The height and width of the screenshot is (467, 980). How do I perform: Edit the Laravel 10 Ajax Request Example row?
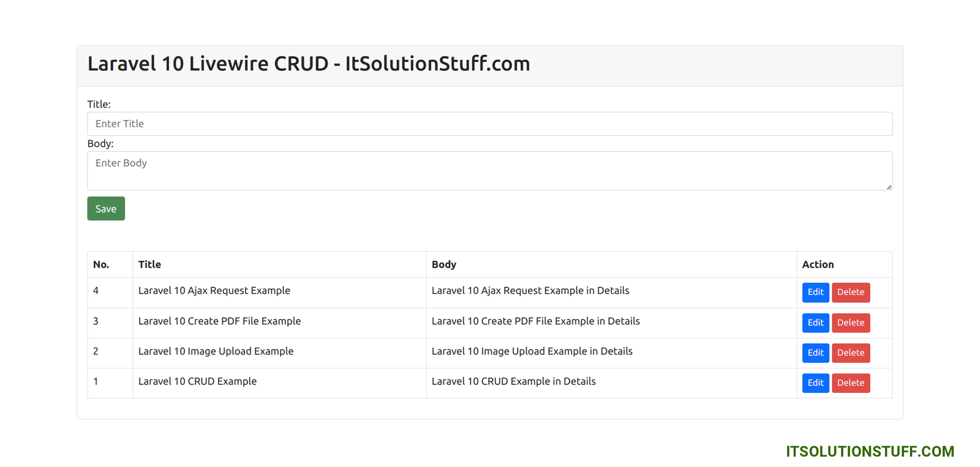pos(815,293)
